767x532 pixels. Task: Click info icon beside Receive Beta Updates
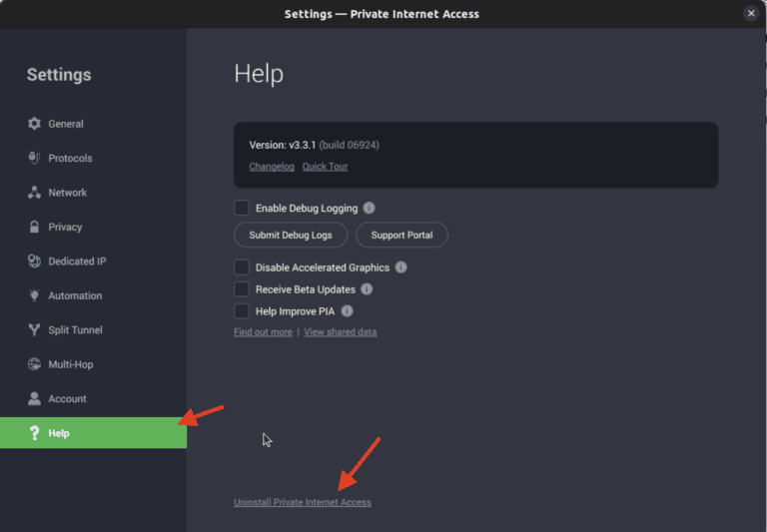point(367,289)
